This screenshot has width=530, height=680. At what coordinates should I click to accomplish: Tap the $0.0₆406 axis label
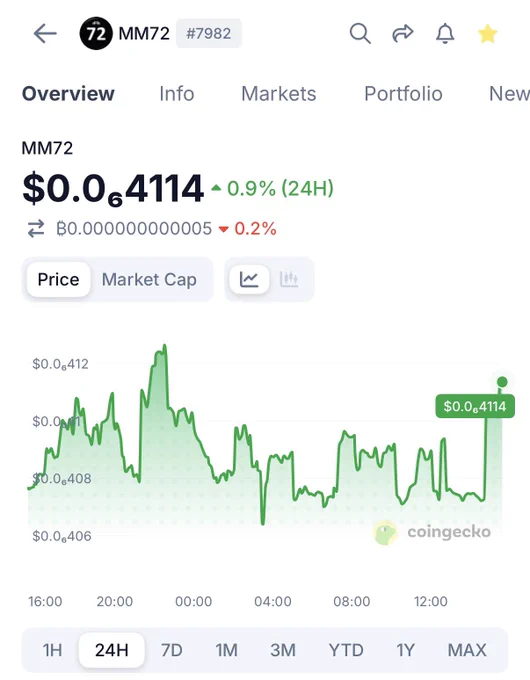[x=62, y=536]
